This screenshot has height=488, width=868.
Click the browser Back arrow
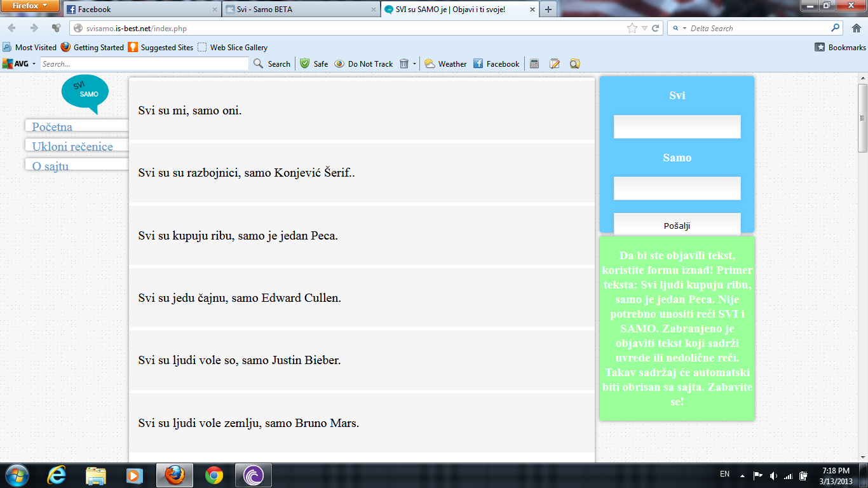coord(12,28)
